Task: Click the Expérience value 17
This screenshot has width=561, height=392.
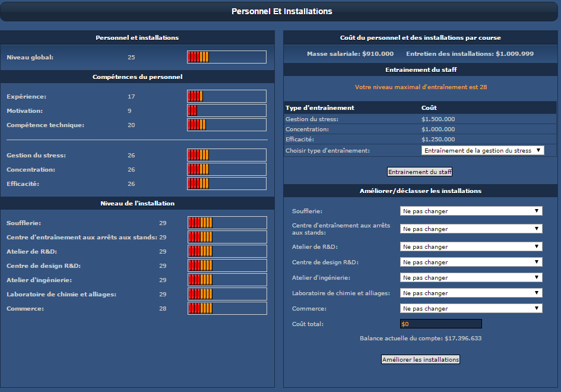Action: (131, 97)
